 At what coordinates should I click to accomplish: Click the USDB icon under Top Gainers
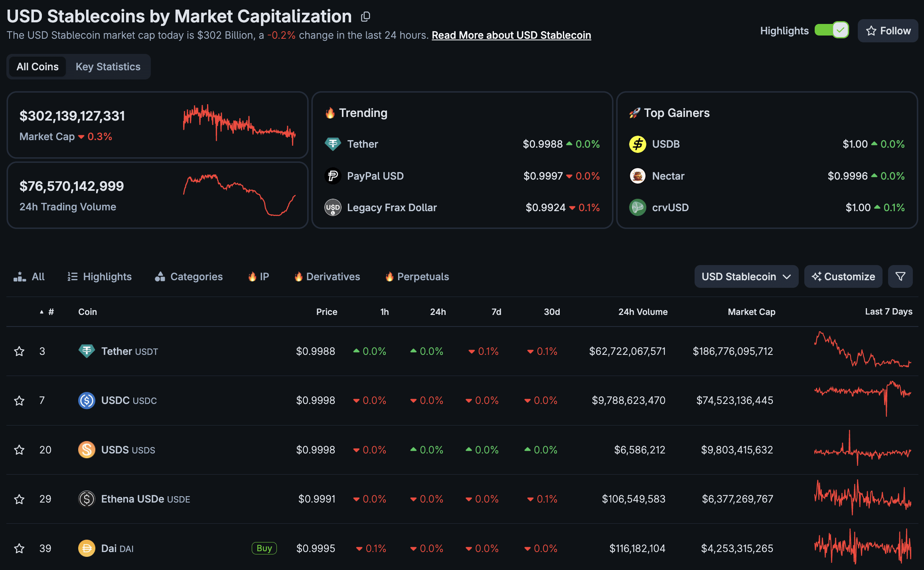[637, 144]
